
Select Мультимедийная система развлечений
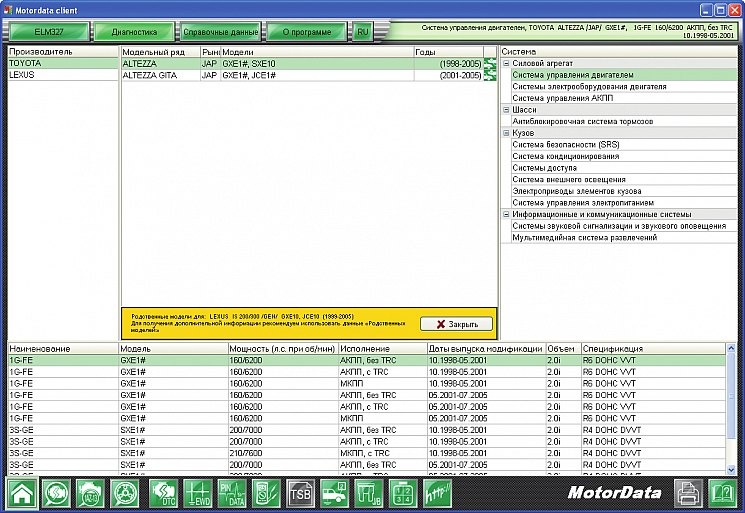click(624, 238)
